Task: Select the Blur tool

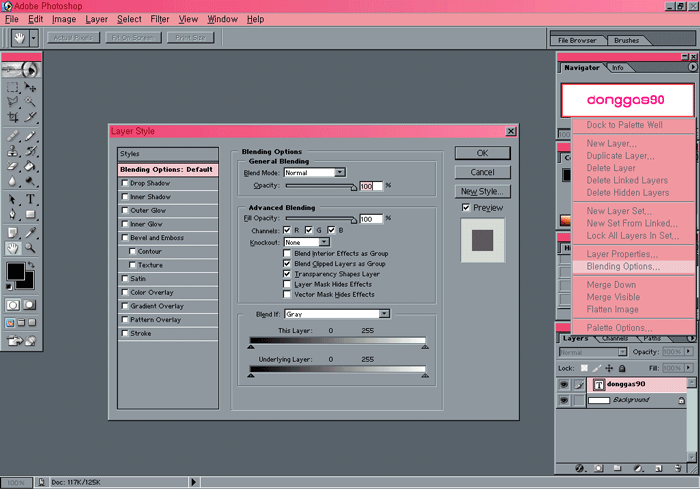Action: point(12,181)
